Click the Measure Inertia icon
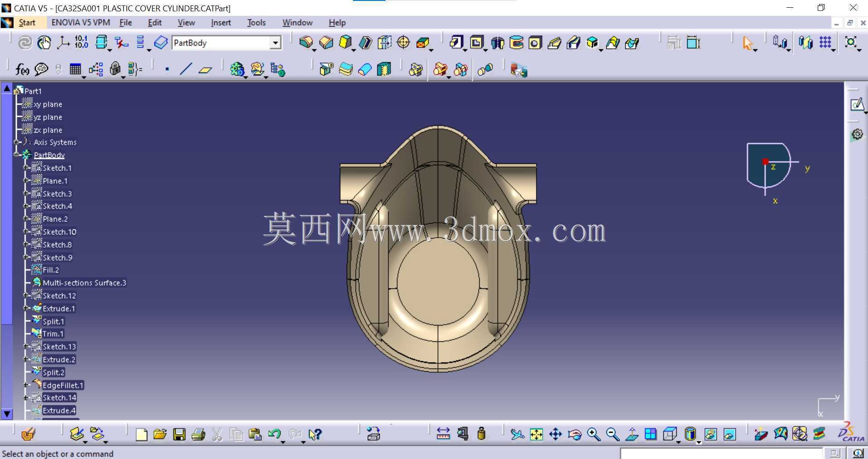Viewport: 868px width, 459px height. tap(482, 434)
